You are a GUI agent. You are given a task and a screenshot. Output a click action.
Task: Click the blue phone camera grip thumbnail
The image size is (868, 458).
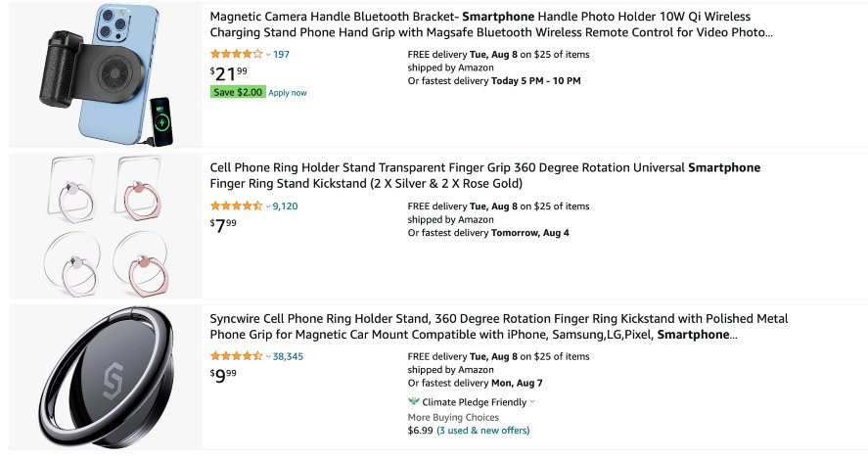(x=105, y=74)
